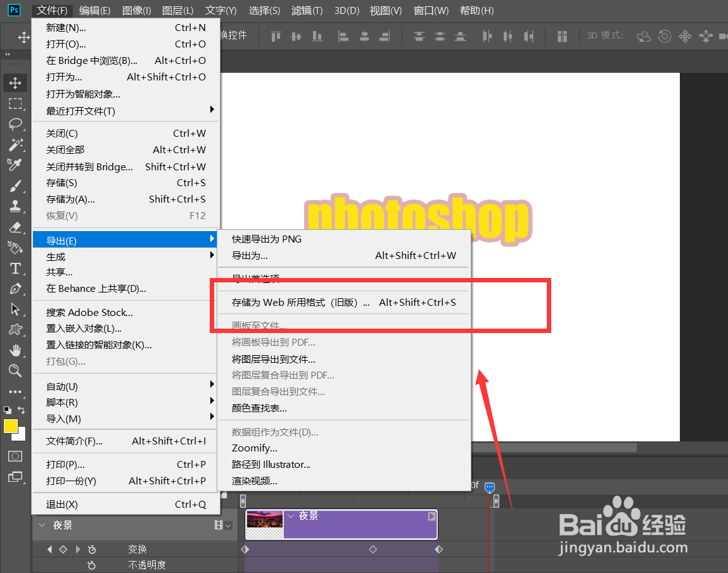Choose 退出(X) from File menu
Screen dimensions: 728x573
126,505
